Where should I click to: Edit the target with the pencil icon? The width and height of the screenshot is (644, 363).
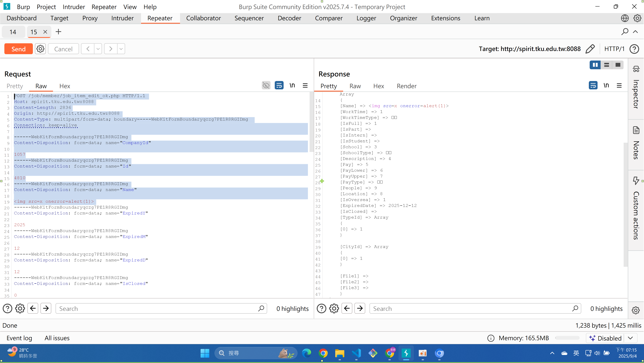(x=590, y=49)
